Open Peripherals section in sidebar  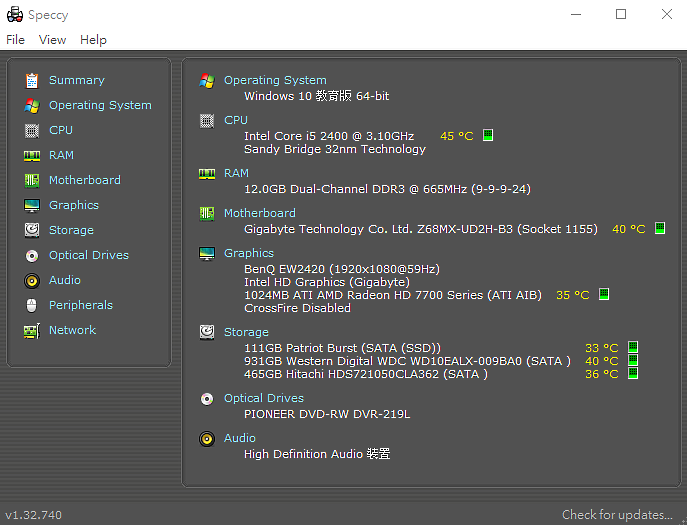coord(81,305)
